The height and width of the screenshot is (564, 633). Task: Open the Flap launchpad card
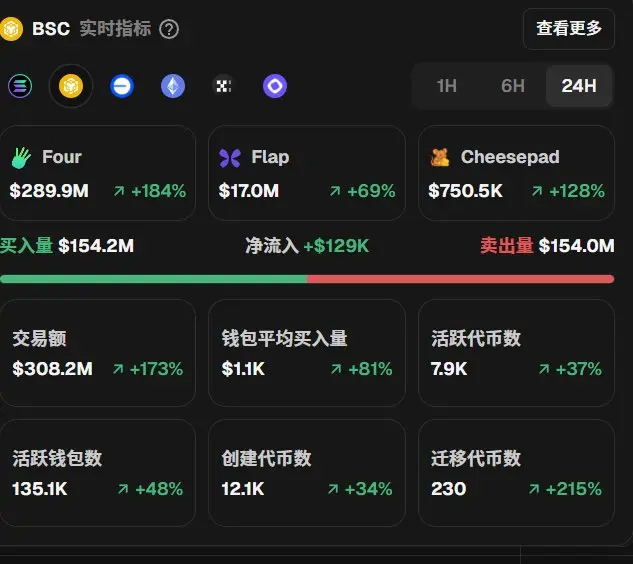coord(307,173)
